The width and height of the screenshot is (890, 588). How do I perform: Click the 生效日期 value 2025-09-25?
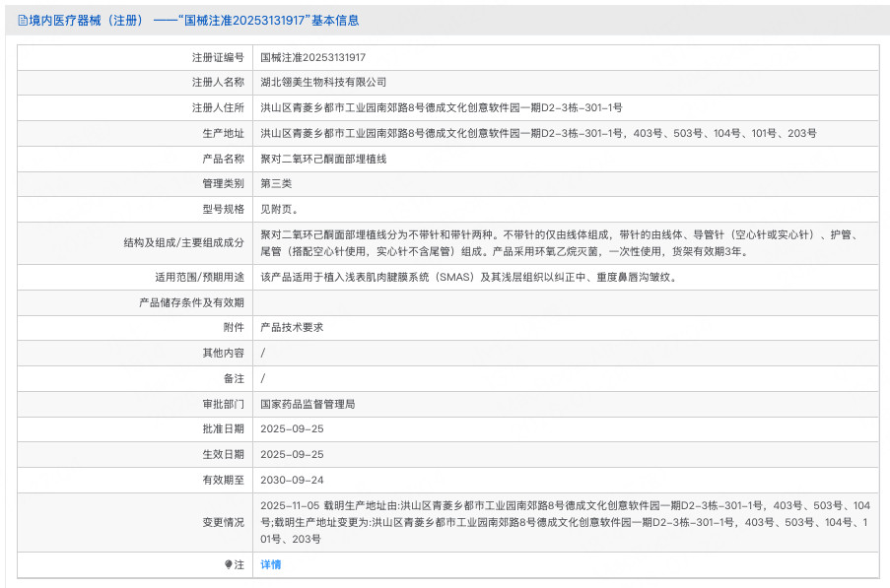(x=292, y=455)
